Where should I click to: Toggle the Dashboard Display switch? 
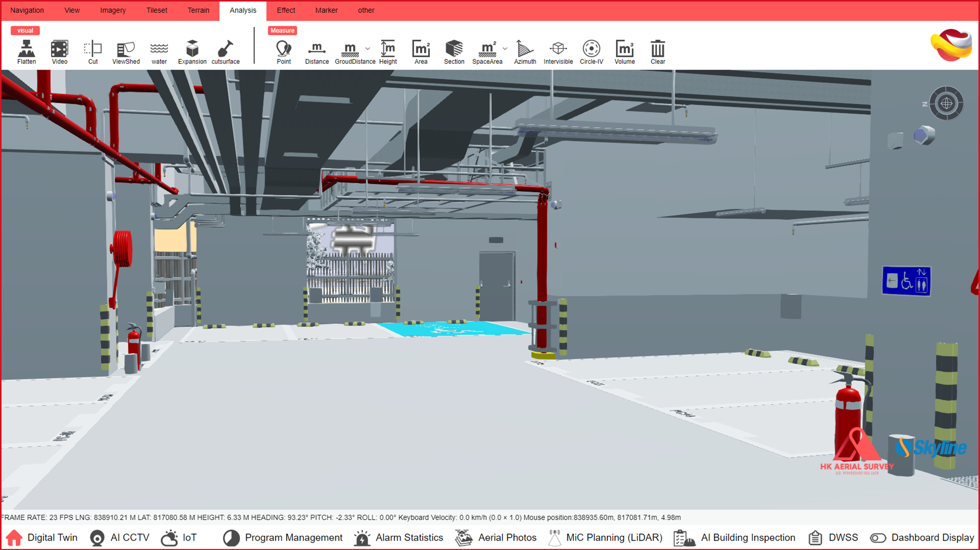point(878,538)
